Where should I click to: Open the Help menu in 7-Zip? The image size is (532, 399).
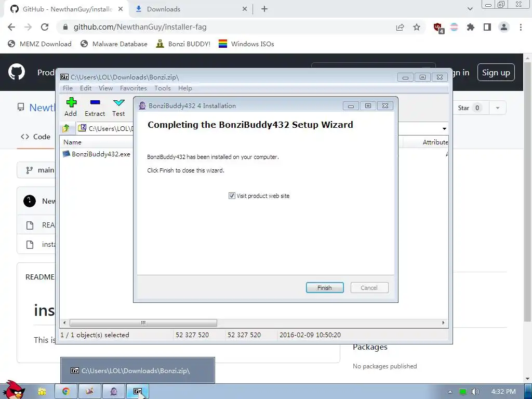click(x=185, y=88)
